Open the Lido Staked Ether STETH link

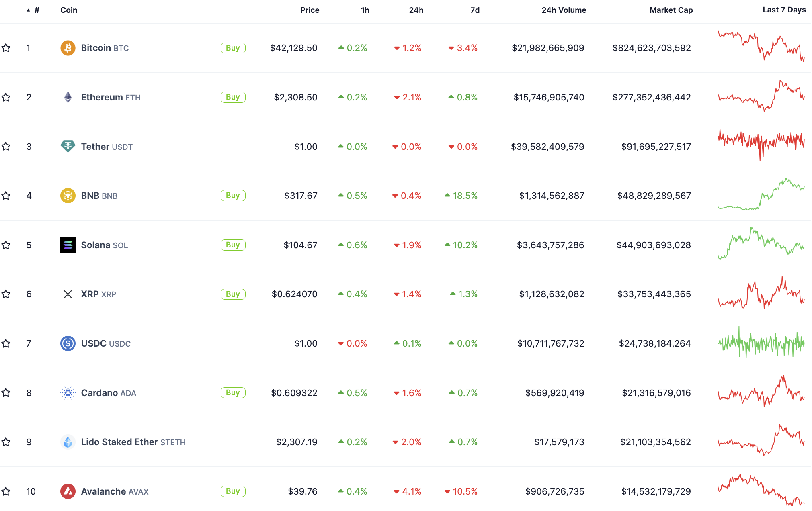point(133,442)
